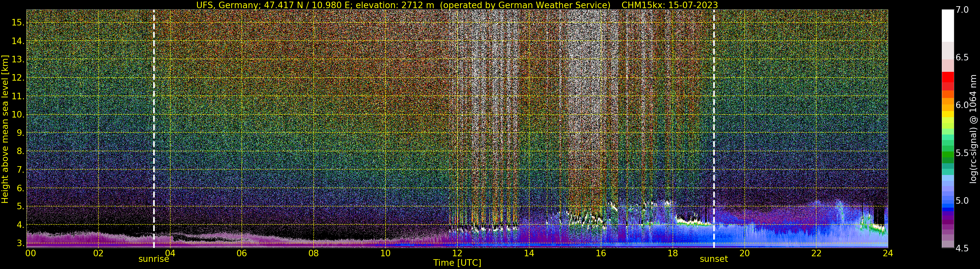The height and width of the screenshot is (269, 980).
Task: Click the '22' time tick label
Action: pyautogui.click(x=816, y=253)
